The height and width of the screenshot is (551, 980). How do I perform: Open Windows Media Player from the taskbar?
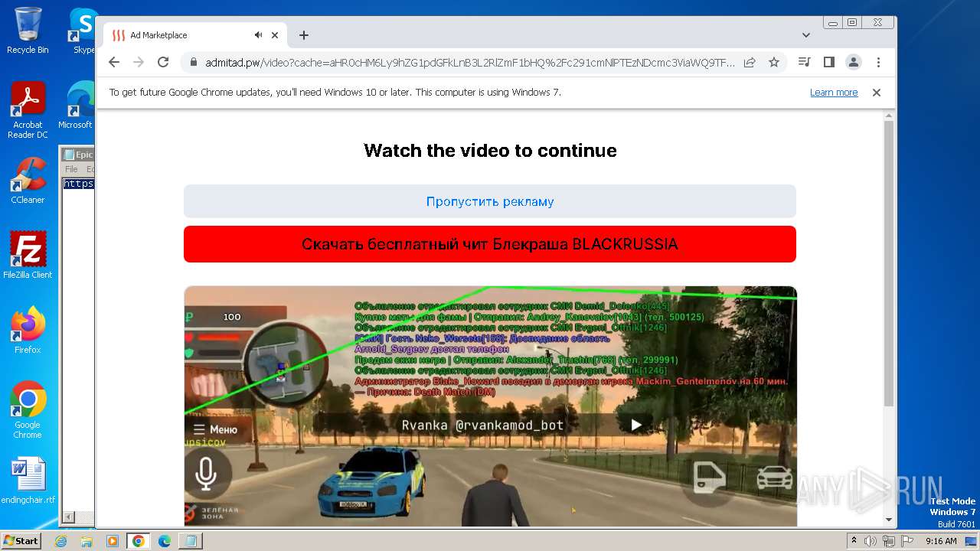click(113, 541)
